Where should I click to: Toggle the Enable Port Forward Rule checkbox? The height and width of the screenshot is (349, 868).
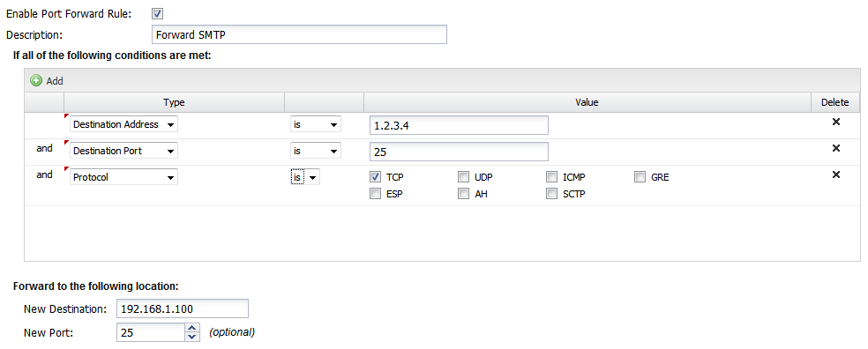tap(157, 14)
